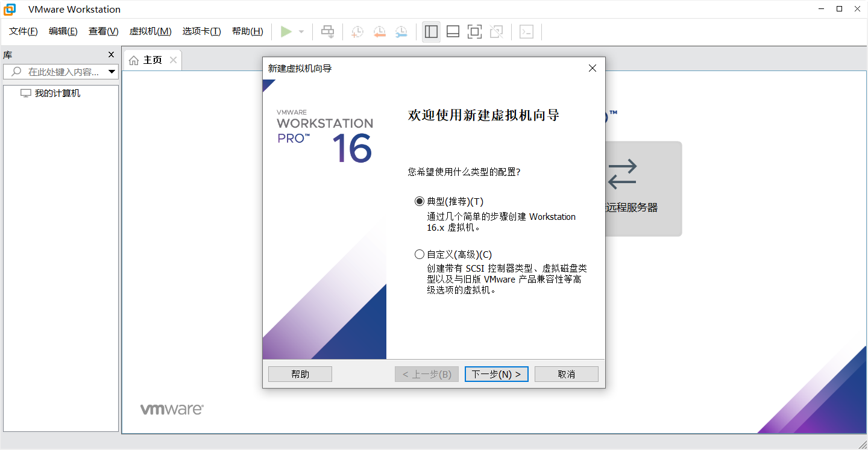Open the virtual machine console icon

[526, 31]
